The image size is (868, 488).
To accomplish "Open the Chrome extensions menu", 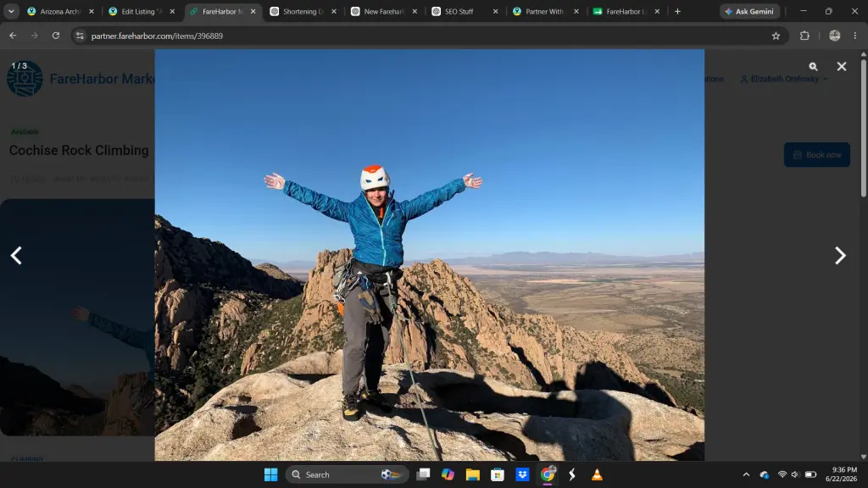I will click(x=804, y=36).
